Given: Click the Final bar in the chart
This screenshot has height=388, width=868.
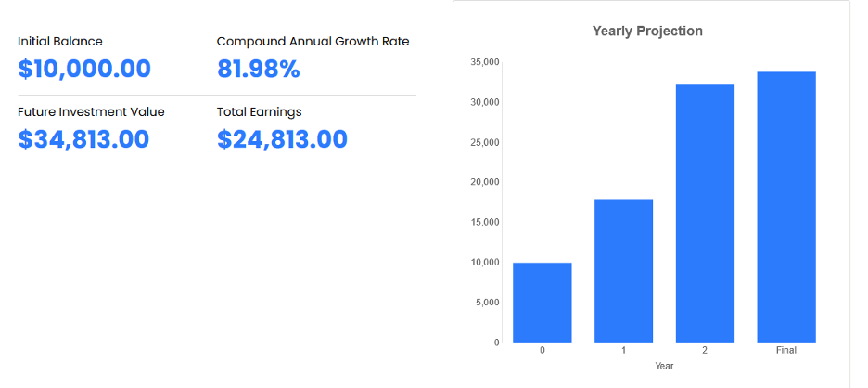Looking at the screenshot, I should click(786, 207).
